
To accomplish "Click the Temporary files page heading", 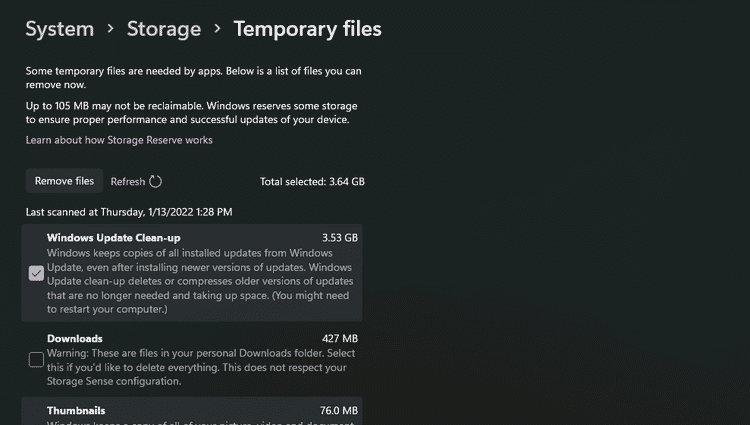I will coord(307,29).
